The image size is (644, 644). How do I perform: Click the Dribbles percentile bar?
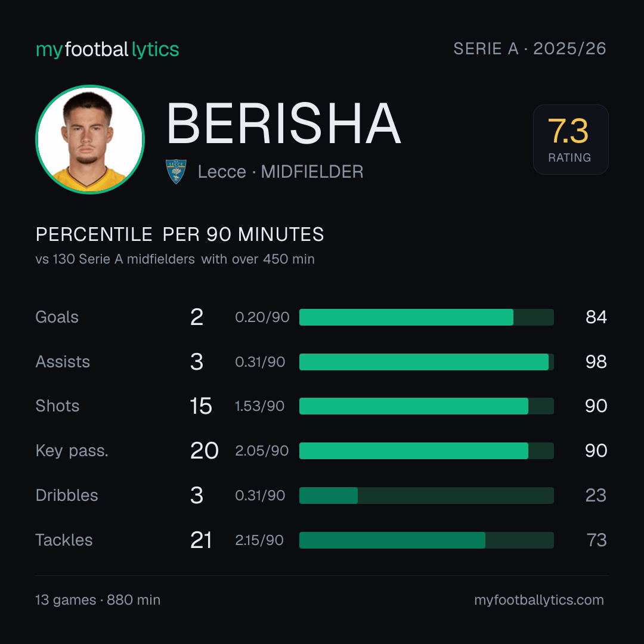click(x=426, y=496)
